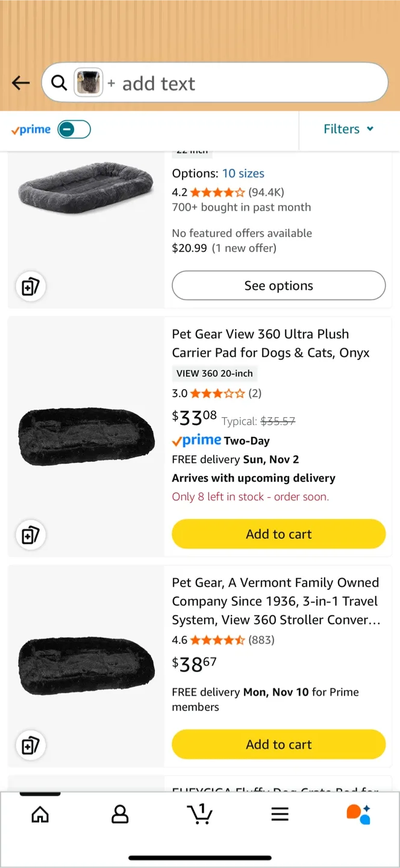Open the Home screen via house icon
This screenshot has height=868, width=400.
(x=40, y=814)
